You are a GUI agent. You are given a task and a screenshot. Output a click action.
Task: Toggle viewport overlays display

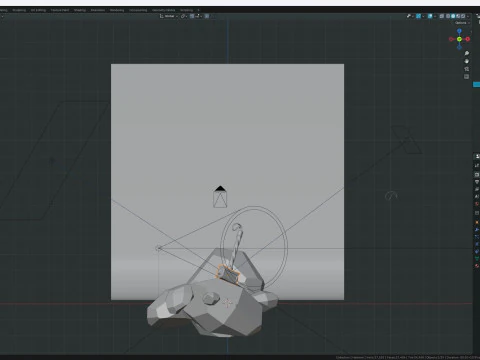430,16
